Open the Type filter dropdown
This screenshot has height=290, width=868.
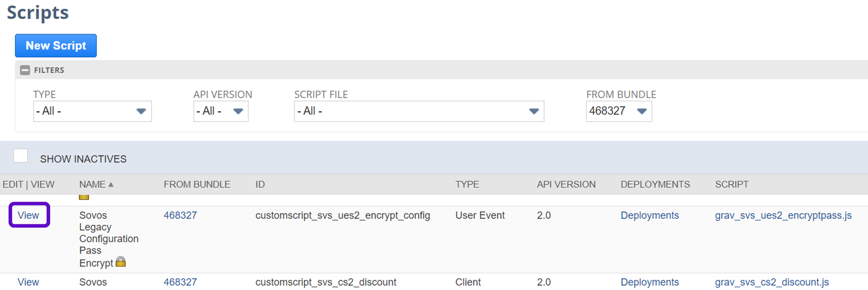click(x=92, y=111)
